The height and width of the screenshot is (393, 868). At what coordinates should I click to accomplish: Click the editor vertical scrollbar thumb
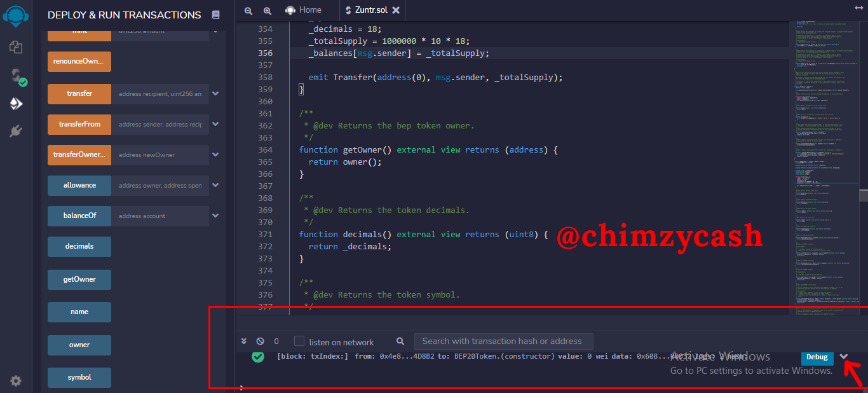864,195
